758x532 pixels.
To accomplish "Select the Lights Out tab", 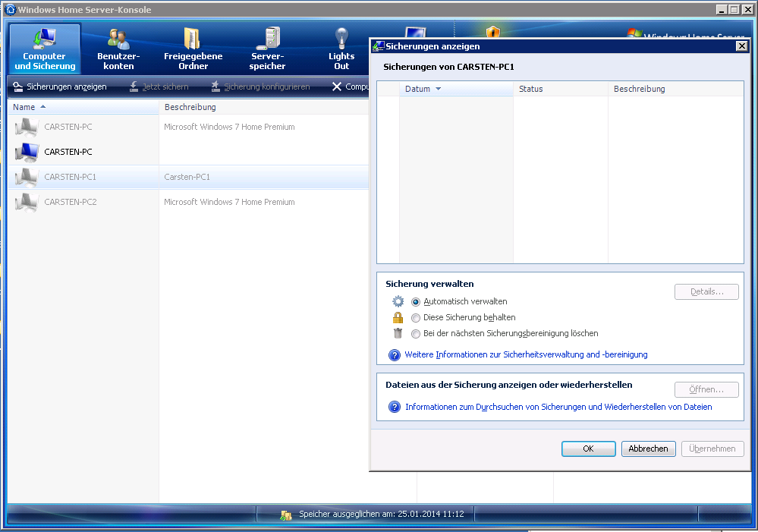I will pyautogui.click(x=341, y=49).
